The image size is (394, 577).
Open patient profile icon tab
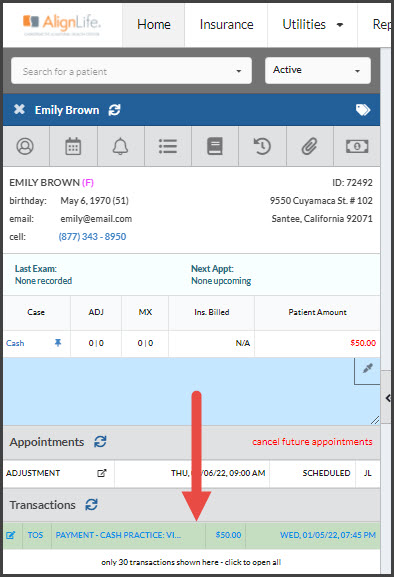pos(25,146)
